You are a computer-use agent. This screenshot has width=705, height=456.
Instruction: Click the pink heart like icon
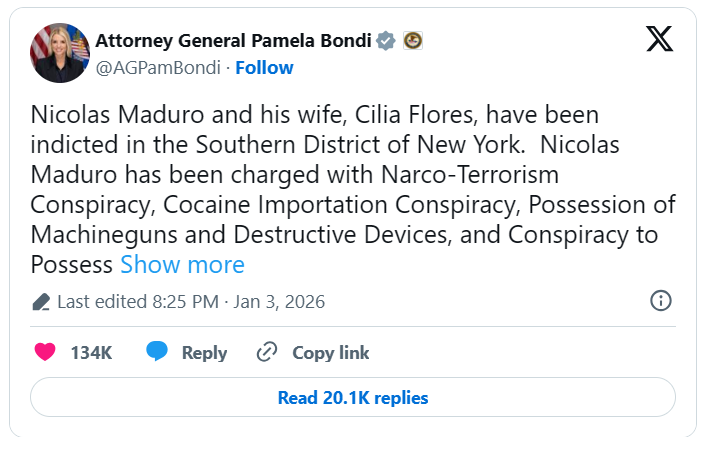click(x=45, y=352)
